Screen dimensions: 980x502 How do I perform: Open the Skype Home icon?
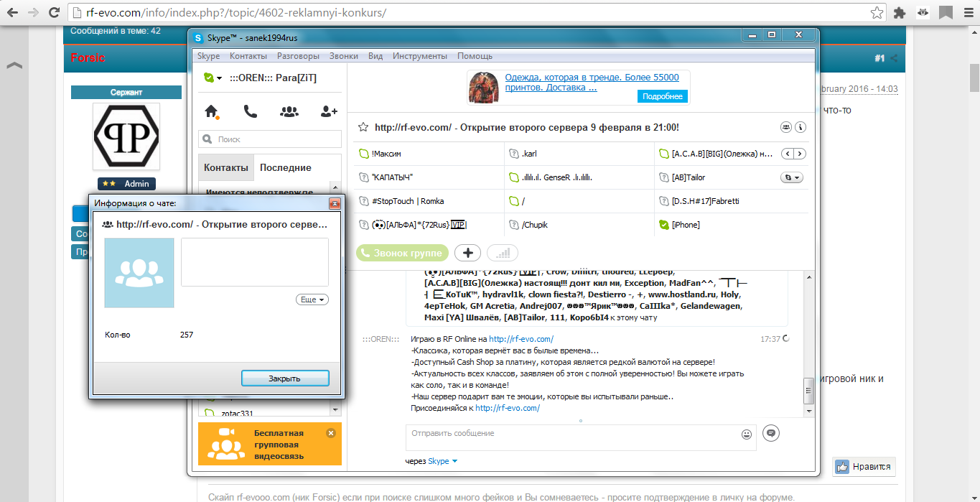click(x=211, y=111)
